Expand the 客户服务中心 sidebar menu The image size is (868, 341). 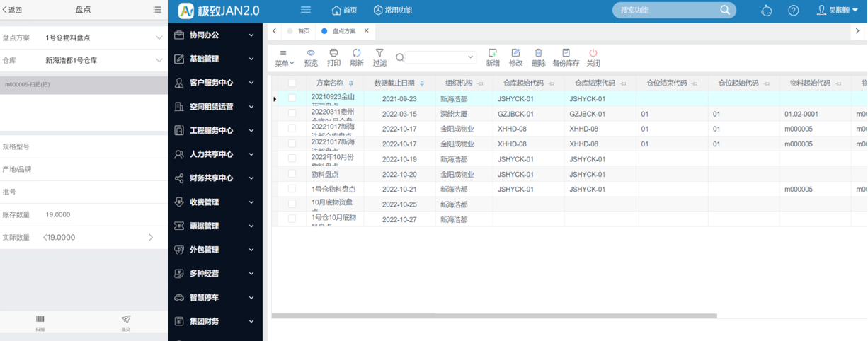[x=215, y=83]
